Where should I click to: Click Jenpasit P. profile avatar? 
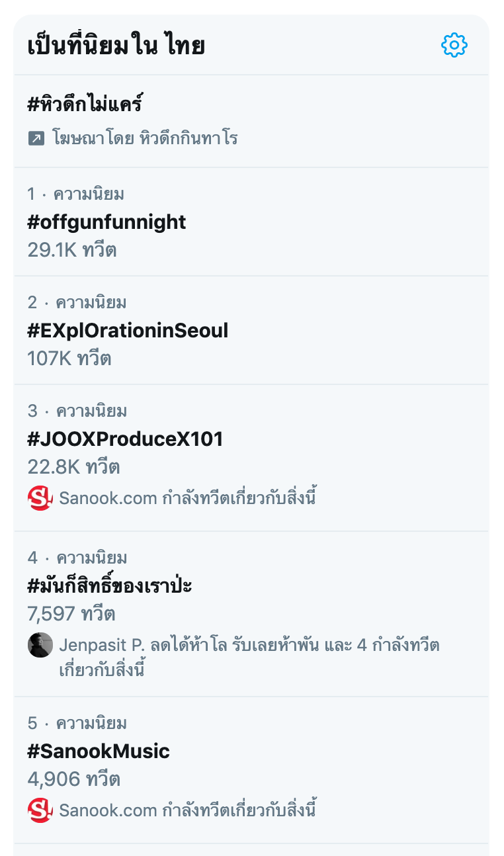click(x=40, y=645)
